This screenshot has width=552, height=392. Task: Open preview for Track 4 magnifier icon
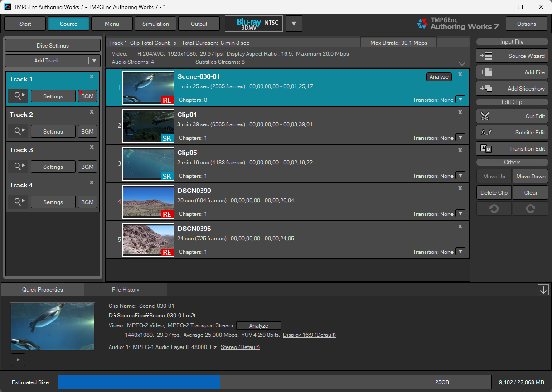point(18,202)
